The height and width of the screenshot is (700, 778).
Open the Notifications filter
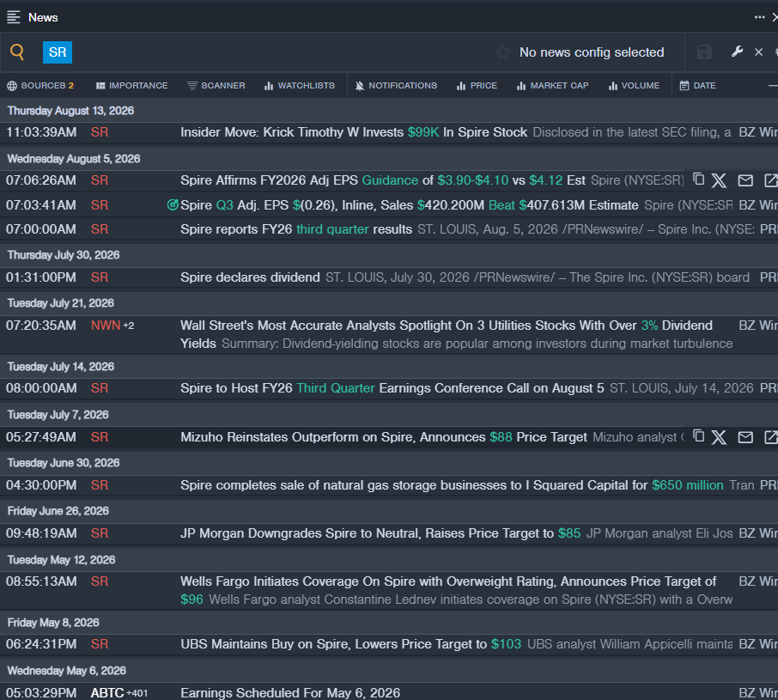(x=397, y=85)
